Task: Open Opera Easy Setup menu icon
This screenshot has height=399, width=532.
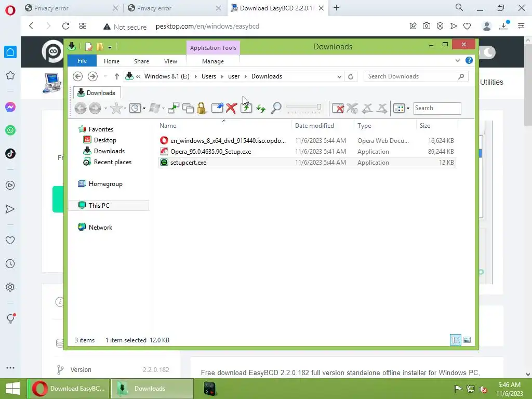Action: click(521, 26)
